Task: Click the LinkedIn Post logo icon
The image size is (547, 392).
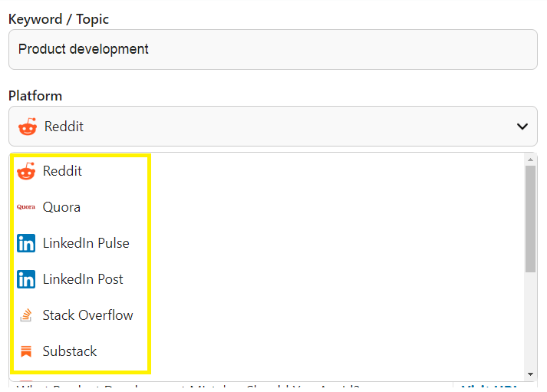Action: pyautogui.click(x=26, y=279)
